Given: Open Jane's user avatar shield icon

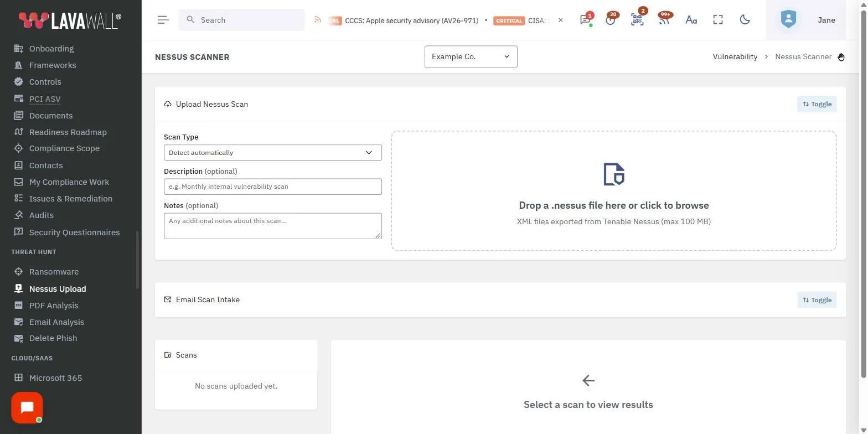Looking at the screenshot, I should [788, 20].
